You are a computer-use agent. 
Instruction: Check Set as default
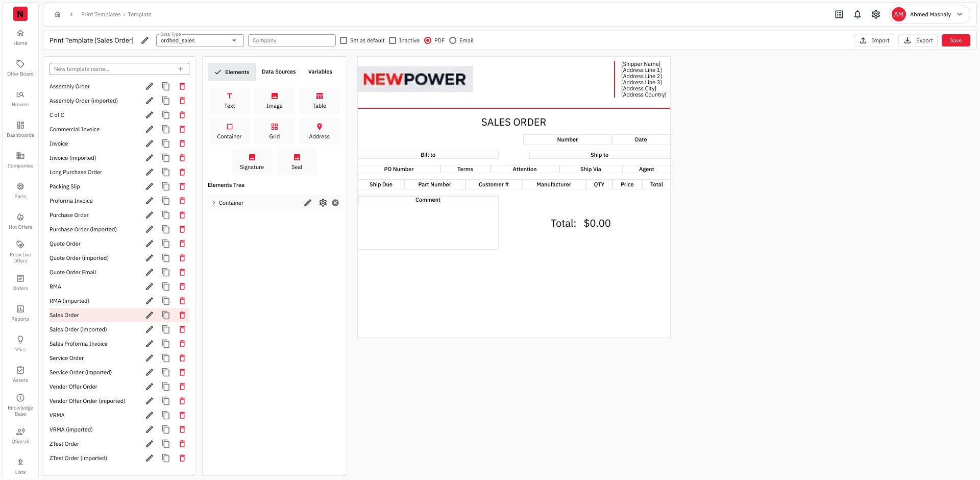344,40
